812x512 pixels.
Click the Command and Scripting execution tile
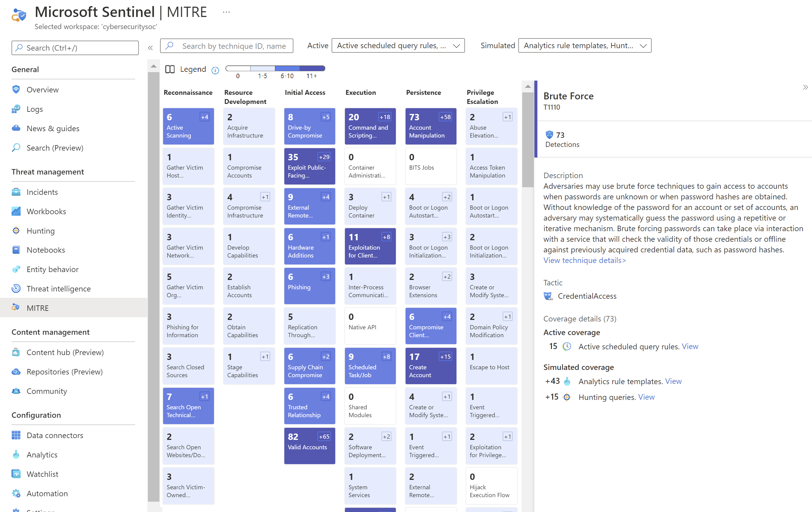[368, 126]
